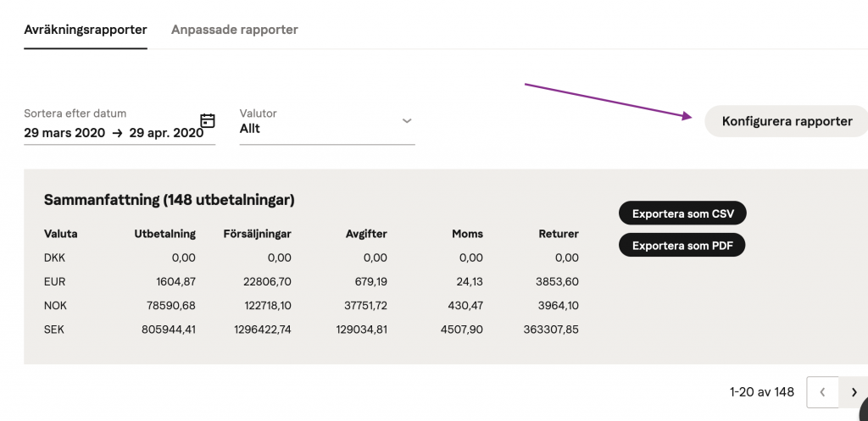This screenshot has height=421, width=868.
Task: Switch to Anpassade rapporter tab
Action: [234, 30]
